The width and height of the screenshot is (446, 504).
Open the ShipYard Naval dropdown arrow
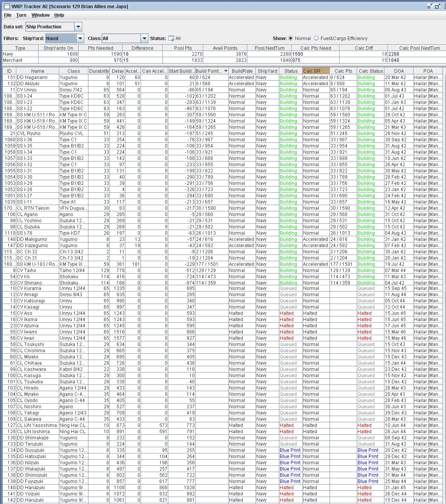point(80,39)
